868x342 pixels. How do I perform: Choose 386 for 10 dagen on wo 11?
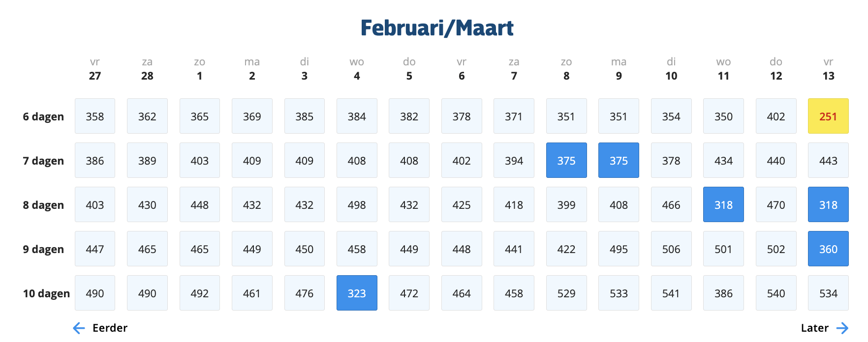(x=723, y=293)
